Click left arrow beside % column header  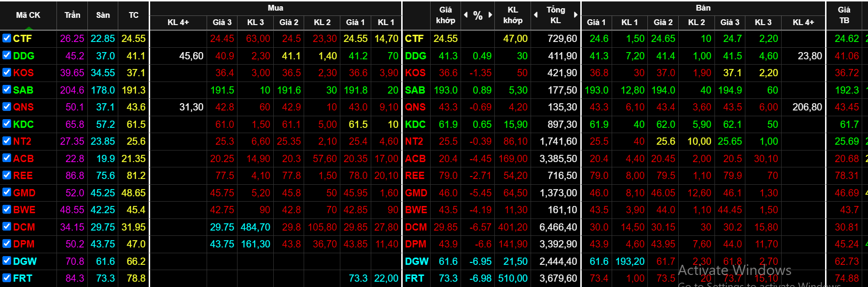(x=466, y=15)
